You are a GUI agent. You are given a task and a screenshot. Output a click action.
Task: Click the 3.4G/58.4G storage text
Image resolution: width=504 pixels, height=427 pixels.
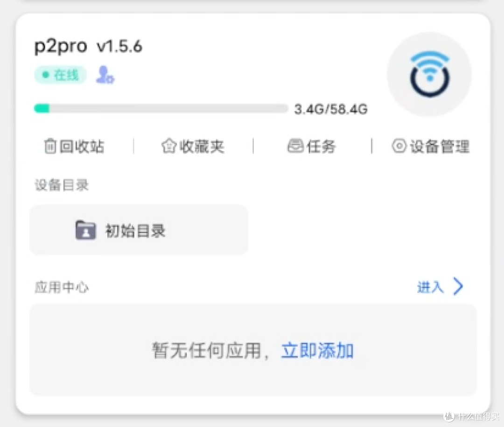pyautogui.click(x=331, y=109)
